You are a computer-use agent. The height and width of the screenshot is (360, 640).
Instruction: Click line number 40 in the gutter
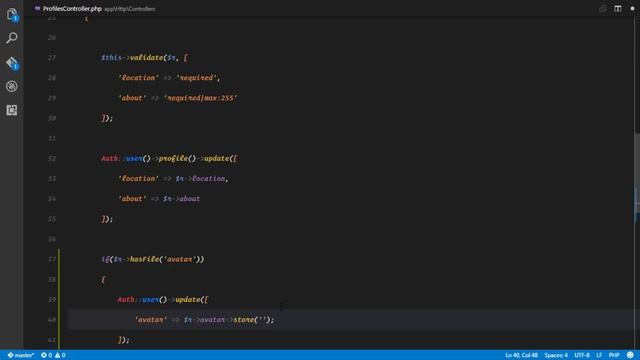point(52,320)
